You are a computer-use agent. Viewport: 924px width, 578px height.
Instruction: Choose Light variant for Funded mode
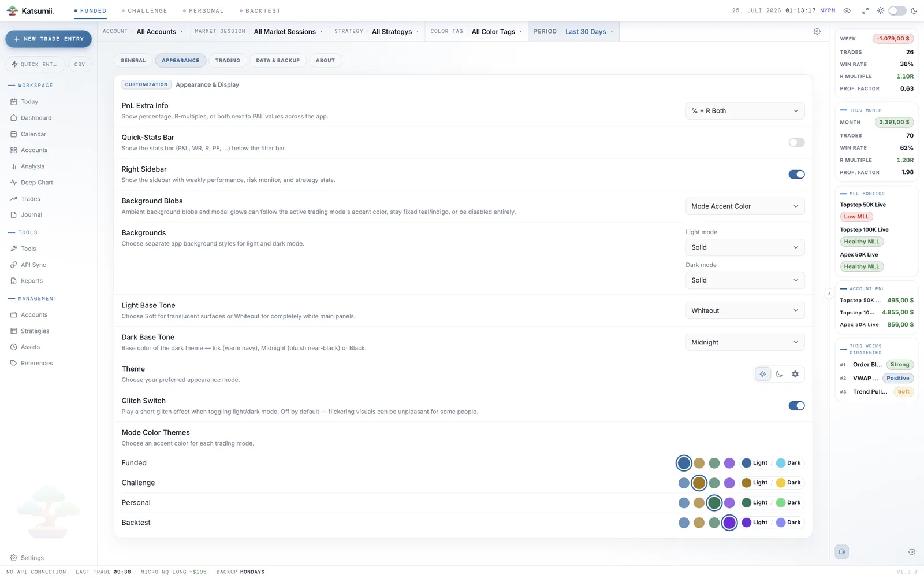pyautogui.click(x=755, y=463)
